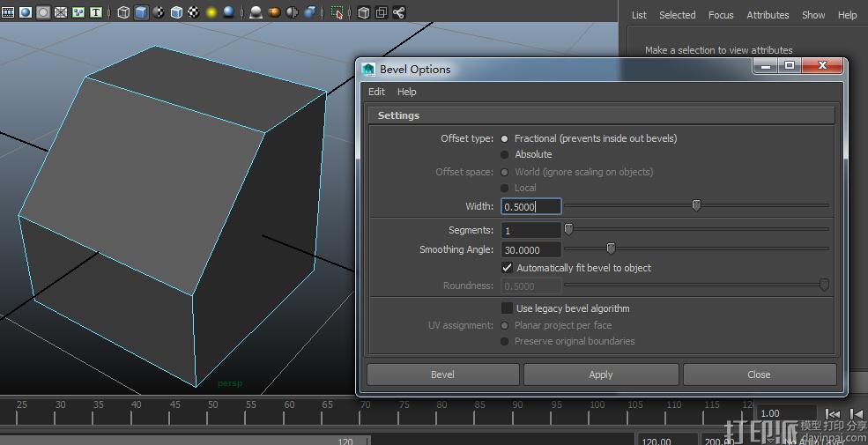Select World offset space option

(504, 172)
